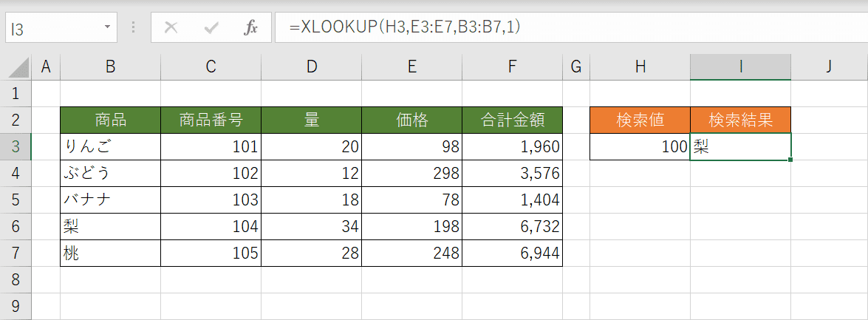Select column G header
The image size is (868, 320).
coord(576,67)
